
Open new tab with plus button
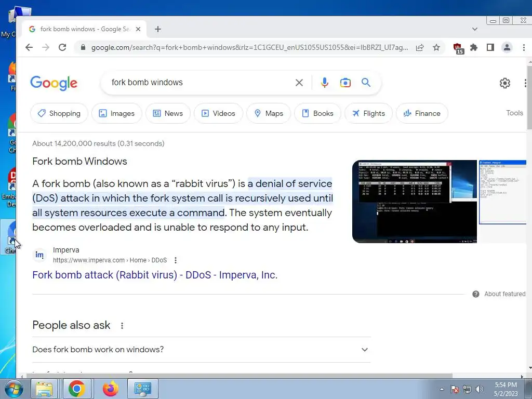pos(158,29)
